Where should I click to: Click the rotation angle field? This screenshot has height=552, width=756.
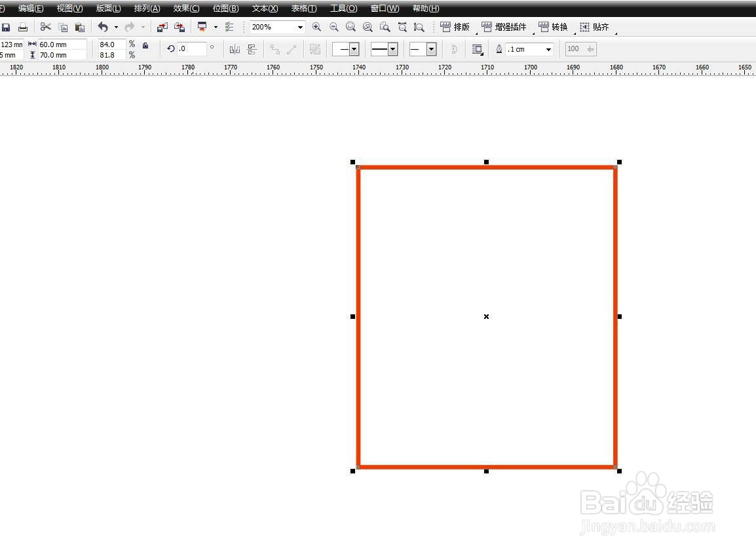point(192,48)
